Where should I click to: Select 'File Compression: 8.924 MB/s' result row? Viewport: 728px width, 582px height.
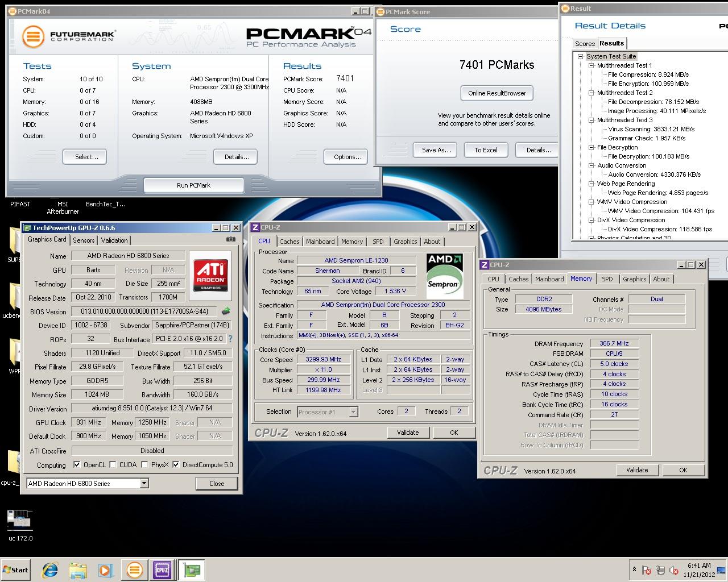[648, 74]
